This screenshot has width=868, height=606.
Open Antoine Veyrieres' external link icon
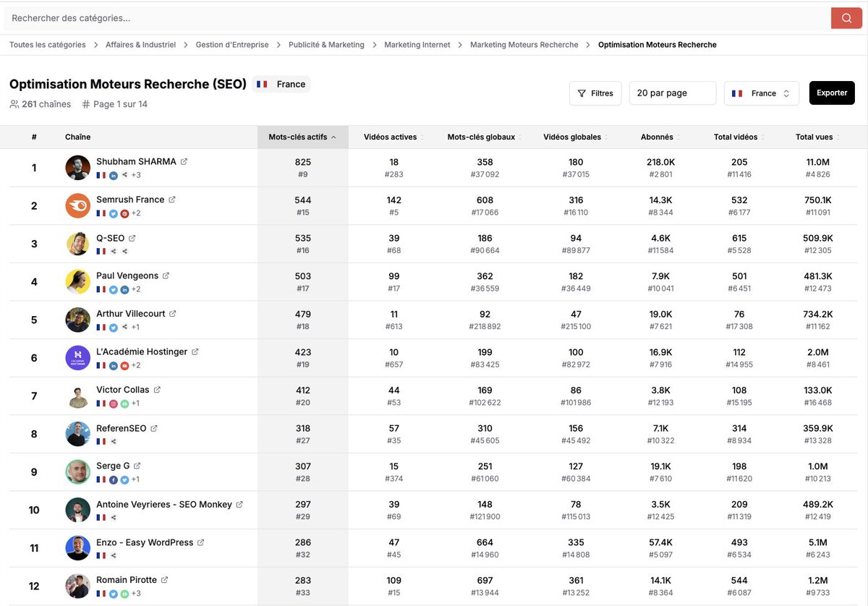239,504
